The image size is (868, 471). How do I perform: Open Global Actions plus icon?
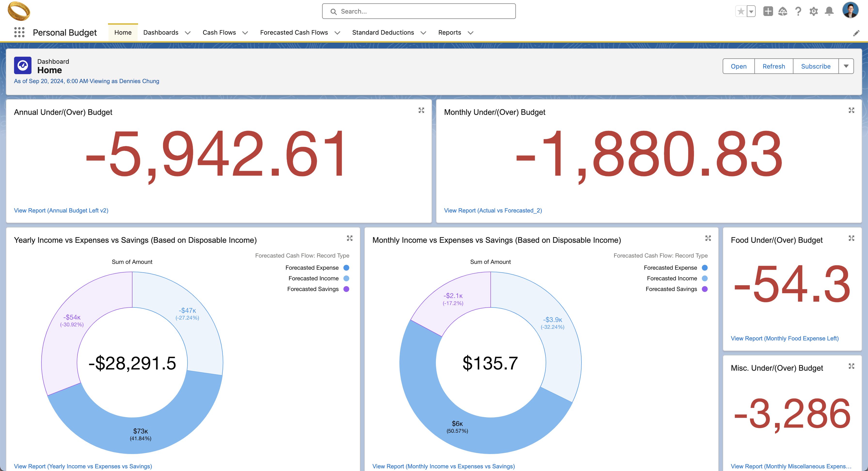[x=768, y=11]
